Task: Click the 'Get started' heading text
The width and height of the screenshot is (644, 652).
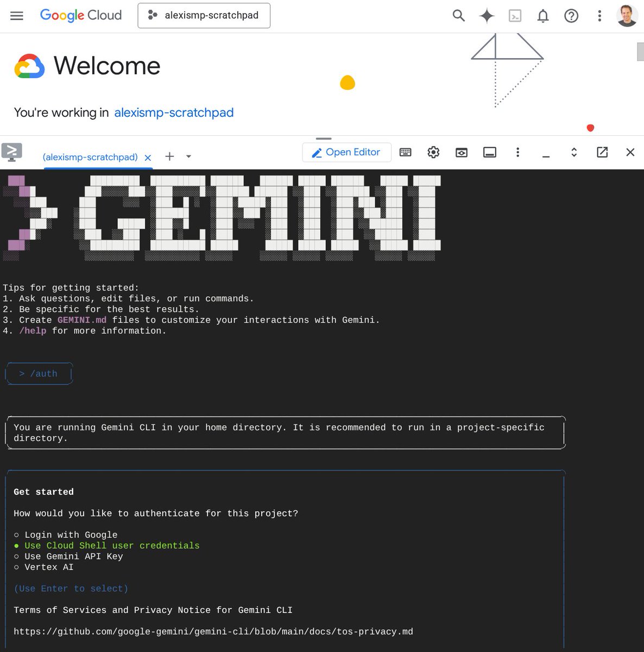Action: coord(43,492)
